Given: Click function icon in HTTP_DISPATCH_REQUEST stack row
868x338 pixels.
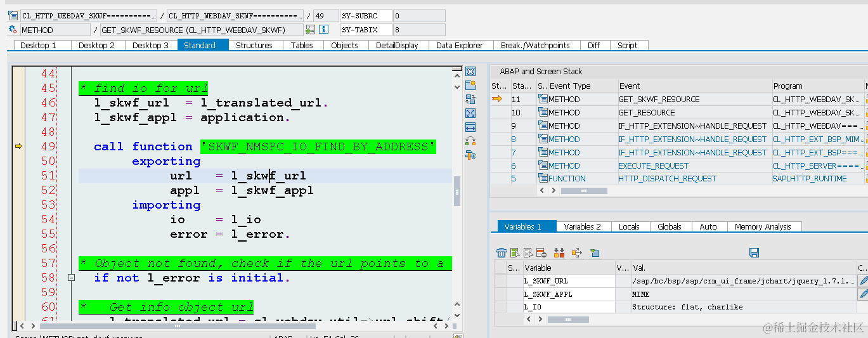Looking at the screenshot, I should [x=543, y=179].
